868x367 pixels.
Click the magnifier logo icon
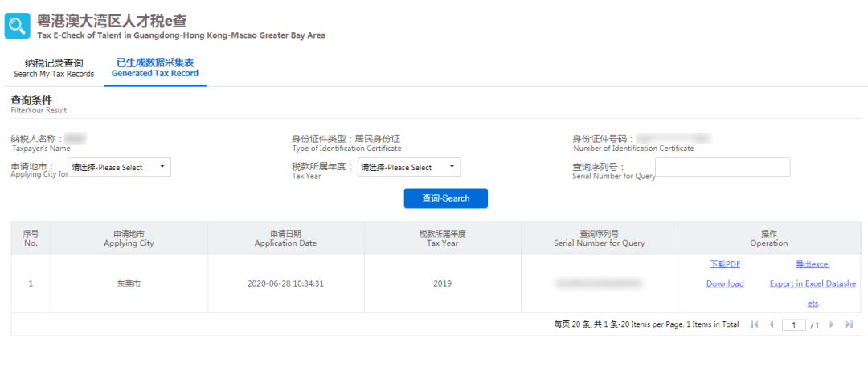17,26
